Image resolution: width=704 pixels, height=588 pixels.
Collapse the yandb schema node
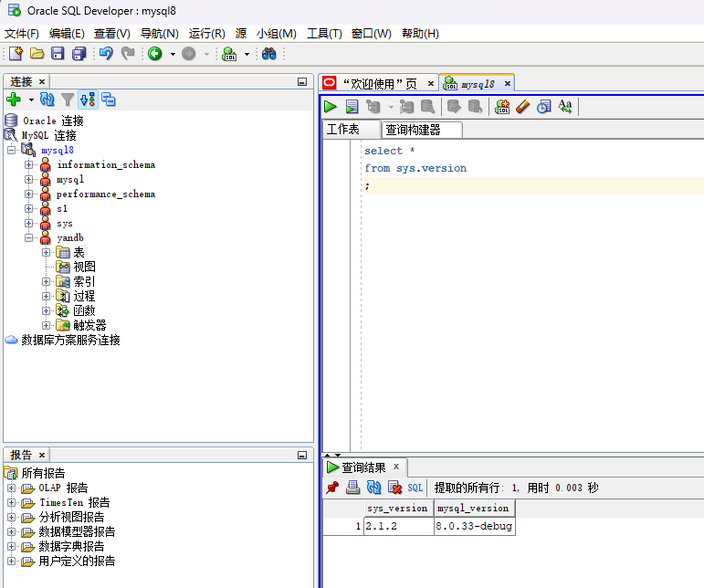[x=28, y=238]
